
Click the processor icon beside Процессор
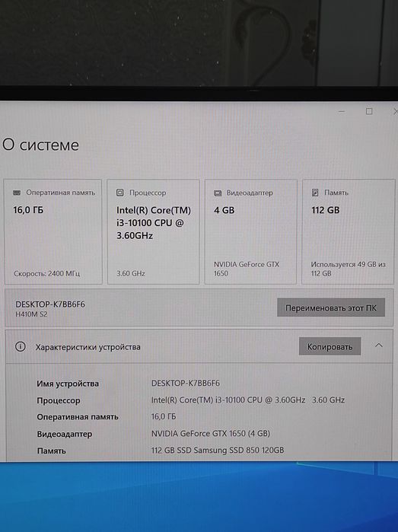(119, 193)
